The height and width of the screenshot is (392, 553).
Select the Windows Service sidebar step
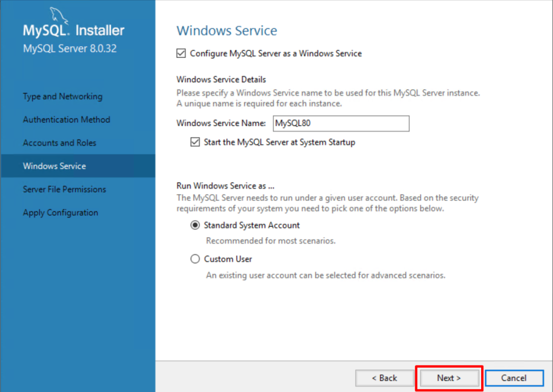tap(78, 166)
